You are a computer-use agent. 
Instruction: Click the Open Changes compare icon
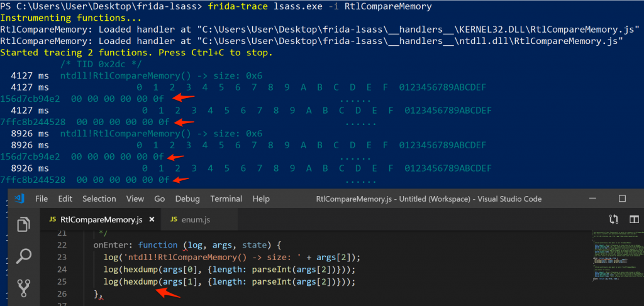pos(614,220)
